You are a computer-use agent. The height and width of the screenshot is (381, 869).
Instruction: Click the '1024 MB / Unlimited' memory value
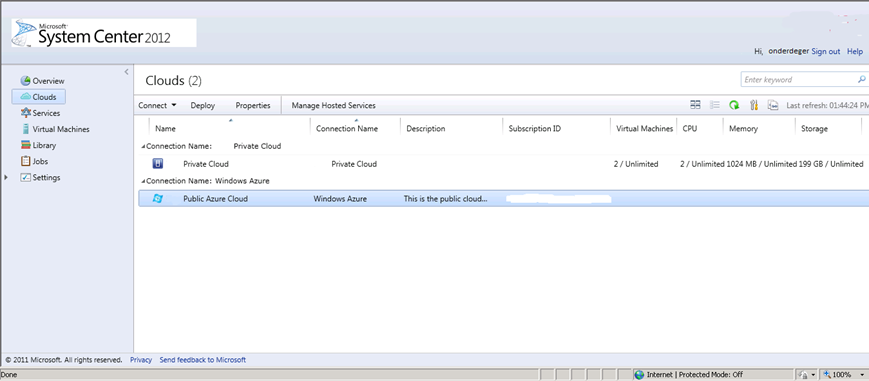[761, 164]
